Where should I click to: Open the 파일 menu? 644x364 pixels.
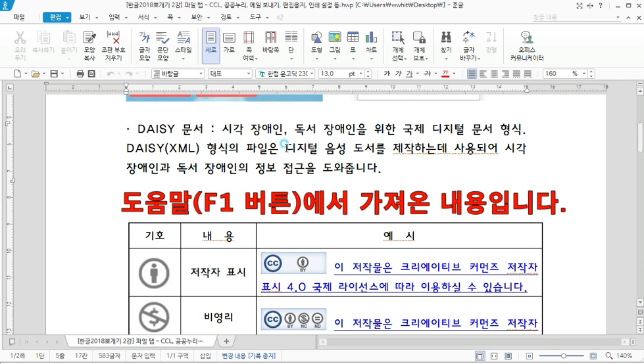pyautogui.click(x=19, y=17)
